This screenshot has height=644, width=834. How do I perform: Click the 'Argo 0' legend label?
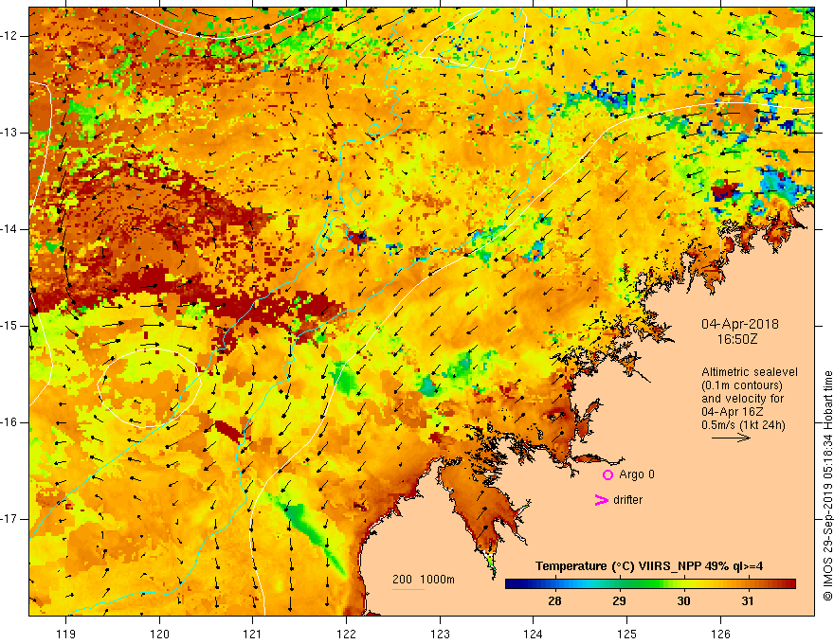click(x=637, y=474)
